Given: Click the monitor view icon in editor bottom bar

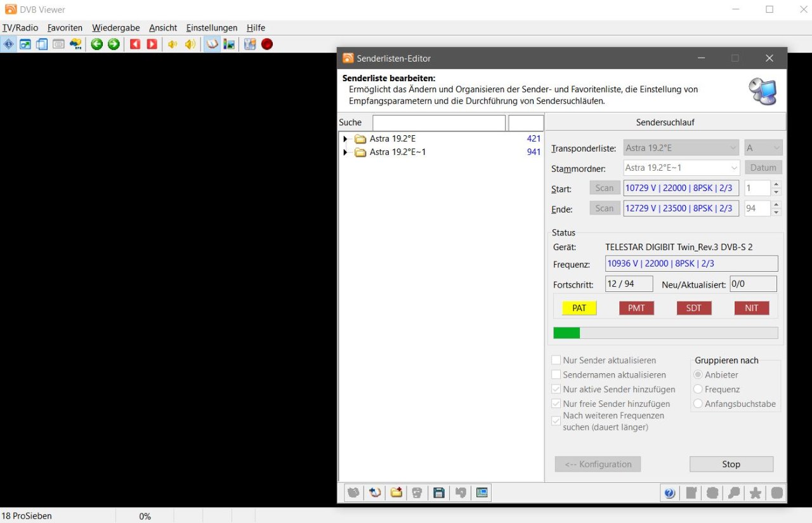Looking at the screenshot, I should [482, 493].
